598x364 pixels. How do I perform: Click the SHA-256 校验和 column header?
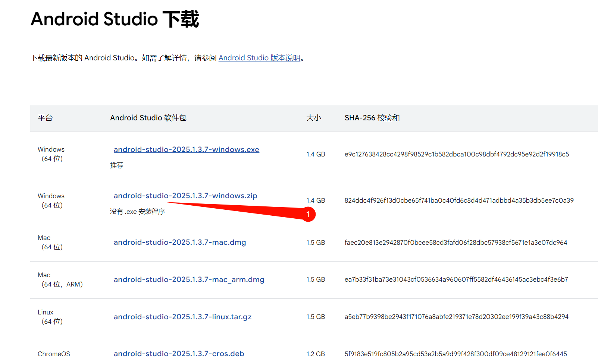point(372,118)
